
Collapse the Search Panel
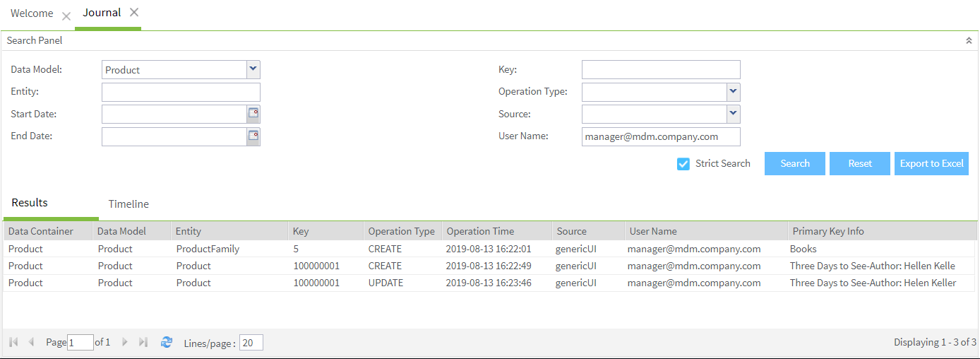[969, 41]
